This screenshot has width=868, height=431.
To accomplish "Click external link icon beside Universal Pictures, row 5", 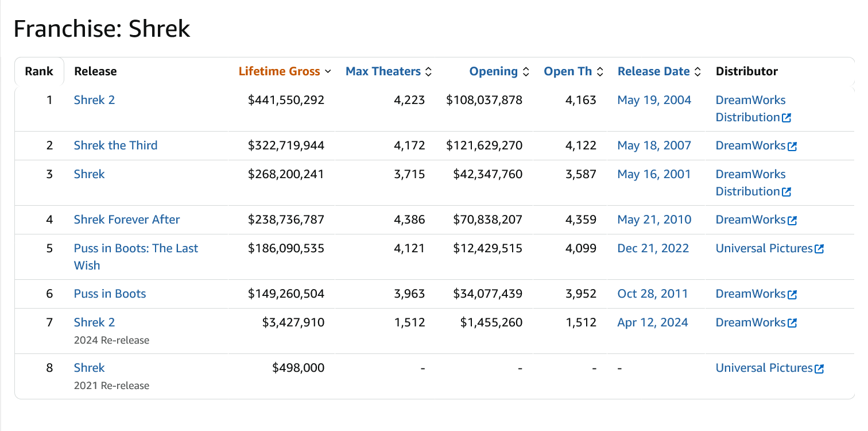I will tap(819, 249).
